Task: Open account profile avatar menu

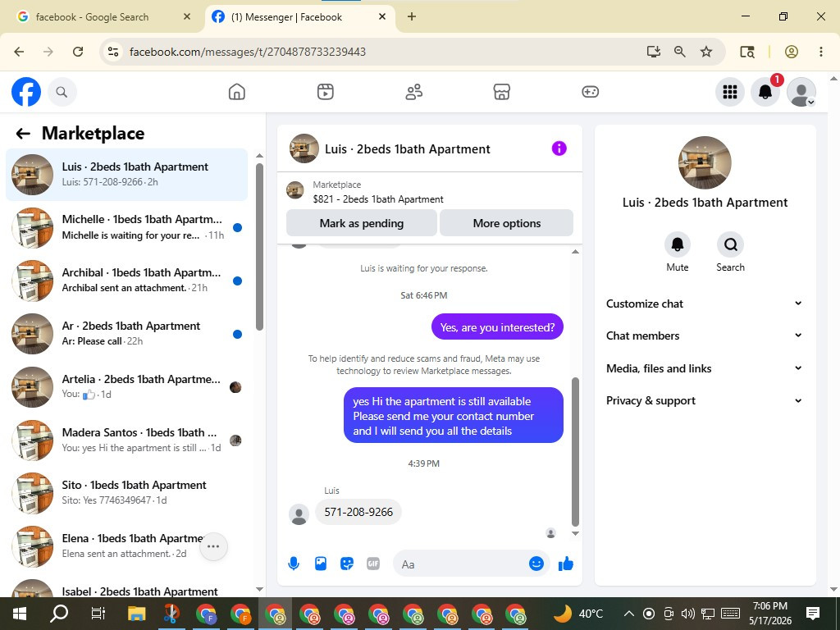Action: coord(801,92)
